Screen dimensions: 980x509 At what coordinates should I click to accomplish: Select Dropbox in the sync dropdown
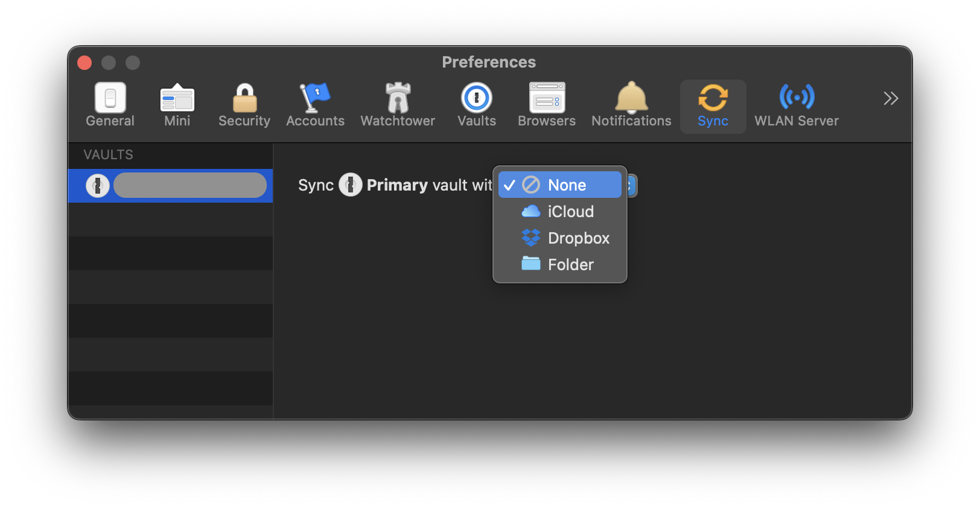[x=578, y=238]
